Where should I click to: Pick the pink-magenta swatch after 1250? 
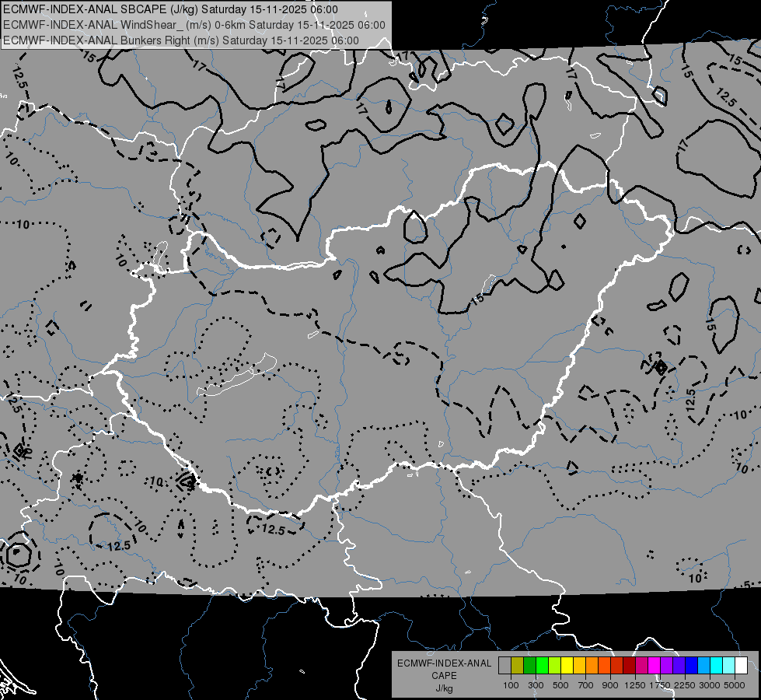coord(641,666)
